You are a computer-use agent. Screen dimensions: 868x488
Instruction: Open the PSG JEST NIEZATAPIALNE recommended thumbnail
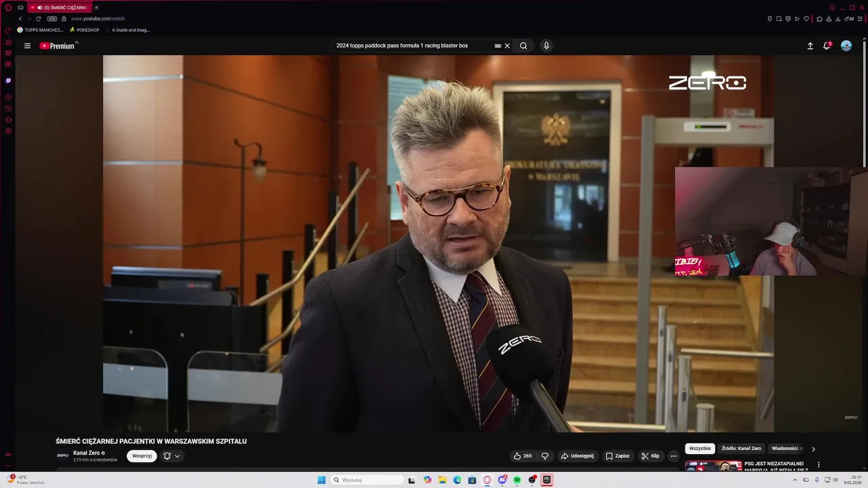(x=713, y=466)
